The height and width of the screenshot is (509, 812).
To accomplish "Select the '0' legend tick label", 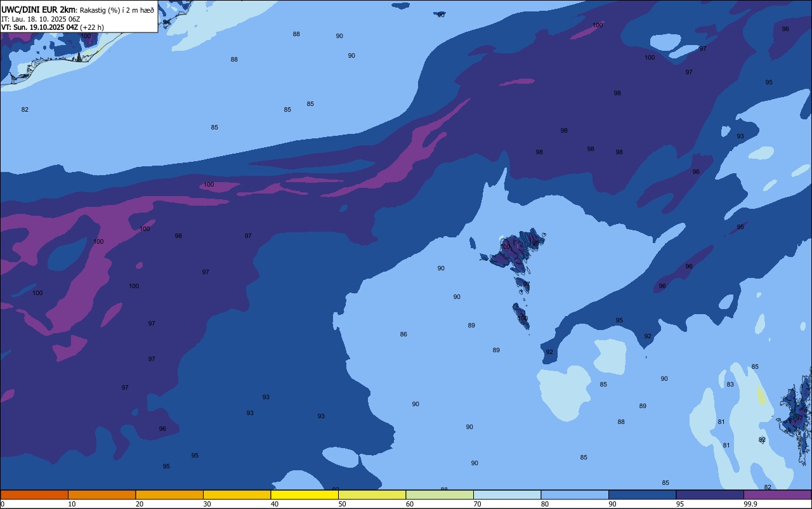I will click(x=3, y=504).
